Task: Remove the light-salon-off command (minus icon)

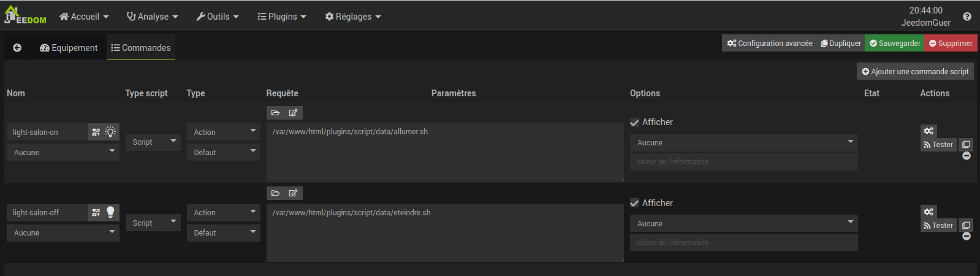Action: [x=967, y=236]
